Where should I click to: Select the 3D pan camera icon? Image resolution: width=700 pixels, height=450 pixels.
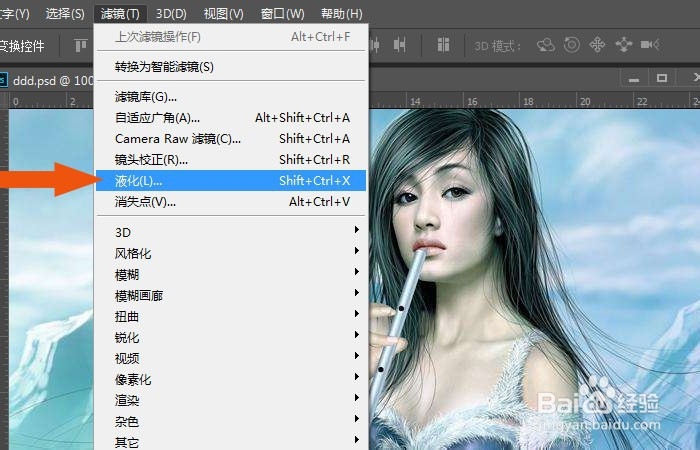point(597,45)
